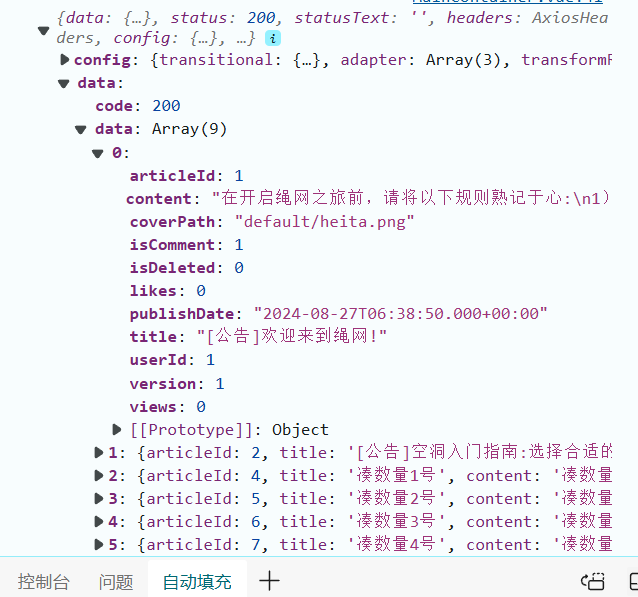Image resolution: width=638 pixels, height=597 pixels.
Task: Click the plus icon to add panel tab
Action: point(269,581)
